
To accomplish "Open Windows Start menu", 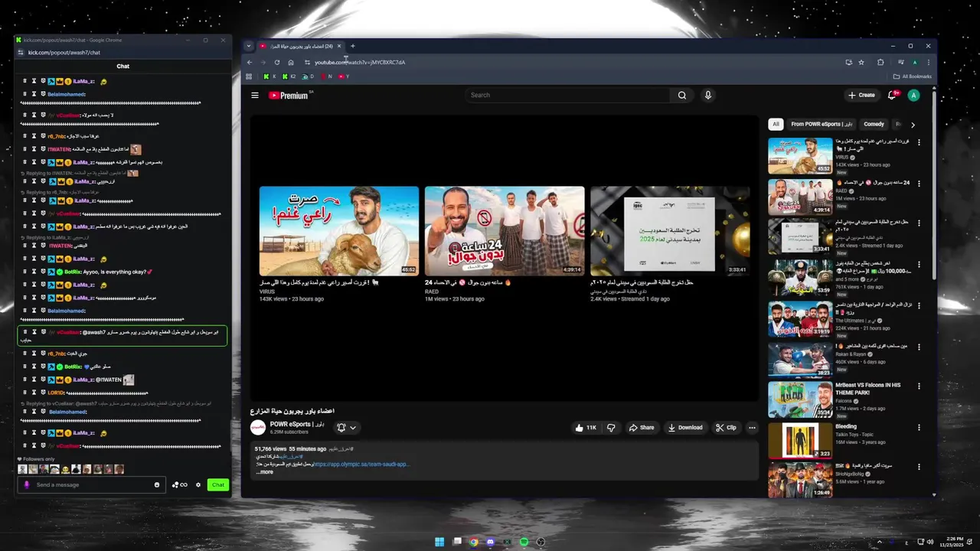I will pos(439,542).
